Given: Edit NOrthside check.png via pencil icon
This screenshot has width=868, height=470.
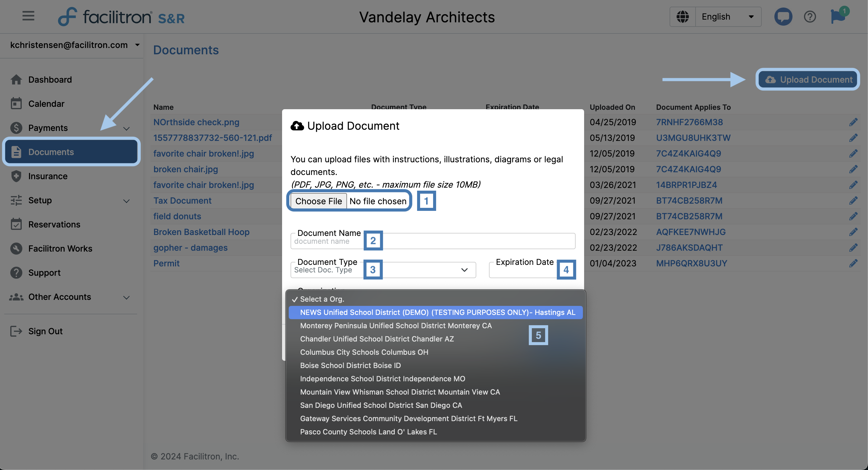Looking at the screenshot, I should pos(853,122).
